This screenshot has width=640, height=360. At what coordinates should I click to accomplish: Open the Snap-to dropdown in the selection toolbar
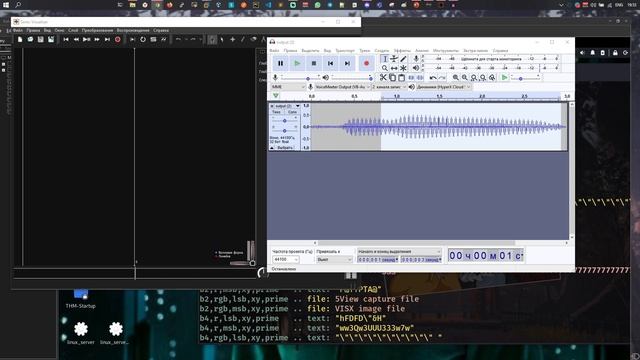click(x=334, y=260)
